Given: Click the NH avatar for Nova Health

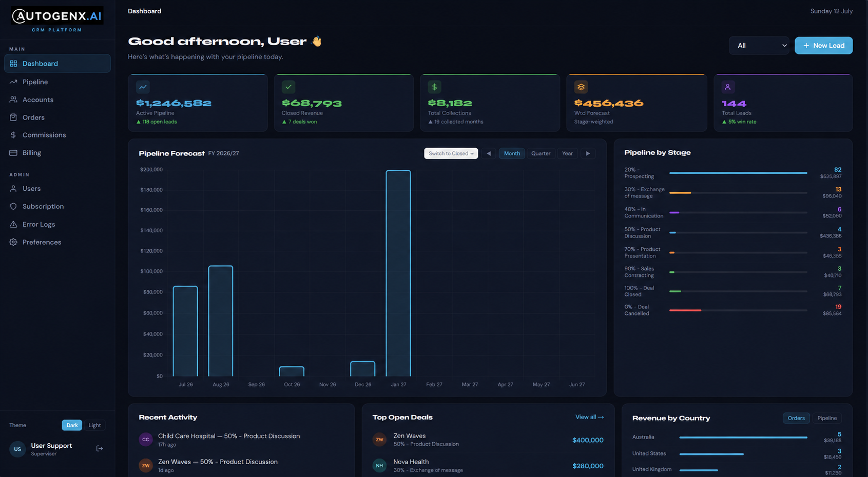Looking at the screenshot, I should coord(379,466).
